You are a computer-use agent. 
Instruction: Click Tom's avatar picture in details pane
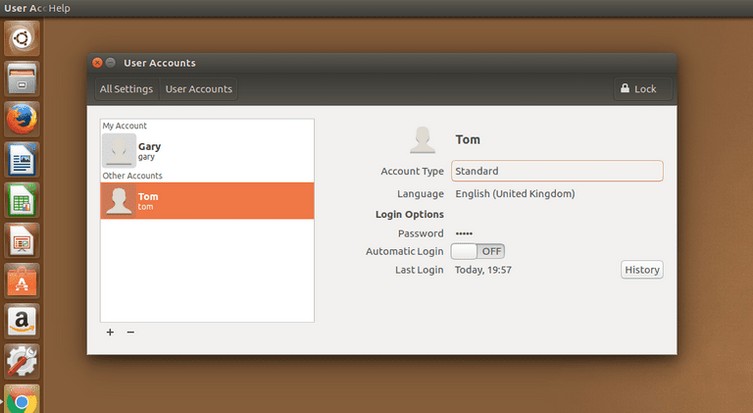[x=423, y=140]
